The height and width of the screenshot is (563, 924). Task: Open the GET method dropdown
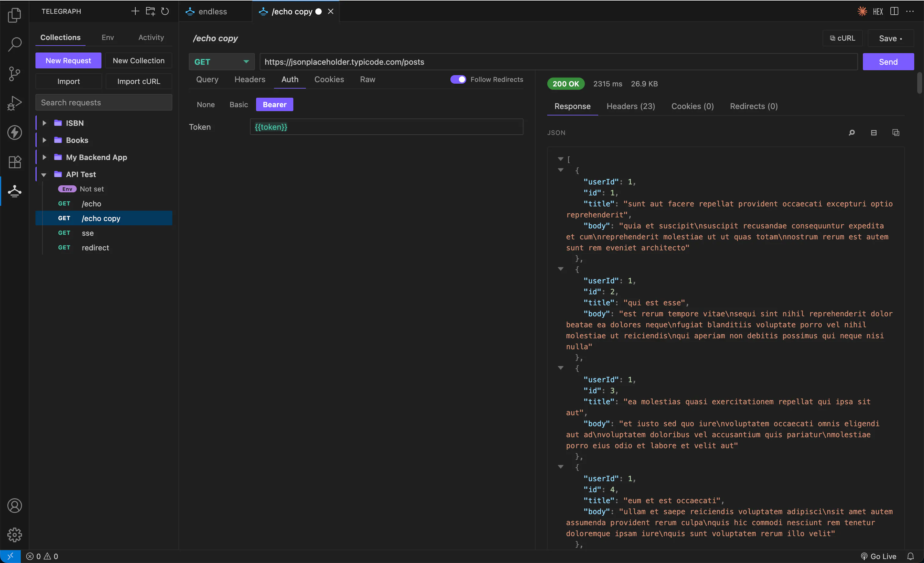222,62
